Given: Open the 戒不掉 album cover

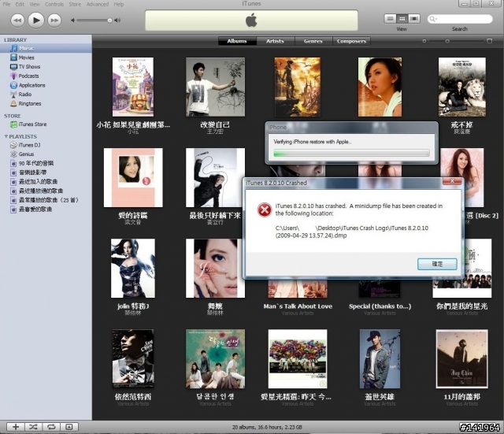Looking at the screenshot, I should click(x=462, y=87).
